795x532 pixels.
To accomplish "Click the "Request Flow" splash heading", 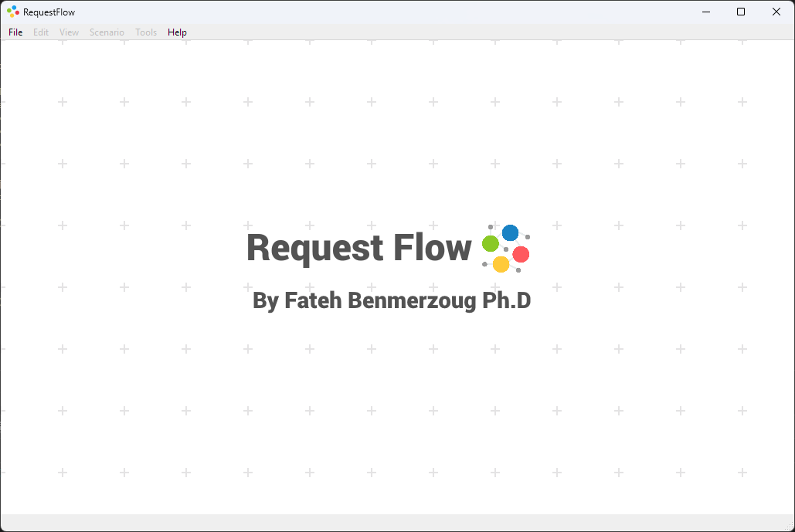I will tap(358, 248).
